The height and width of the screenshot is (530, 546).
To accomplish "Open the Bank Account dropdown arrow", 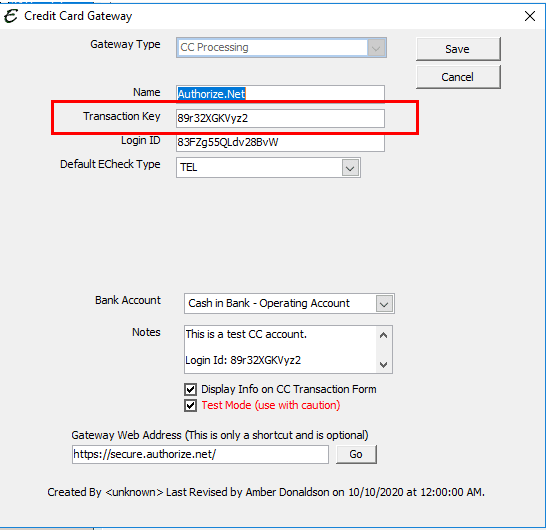I will [384, 304].
